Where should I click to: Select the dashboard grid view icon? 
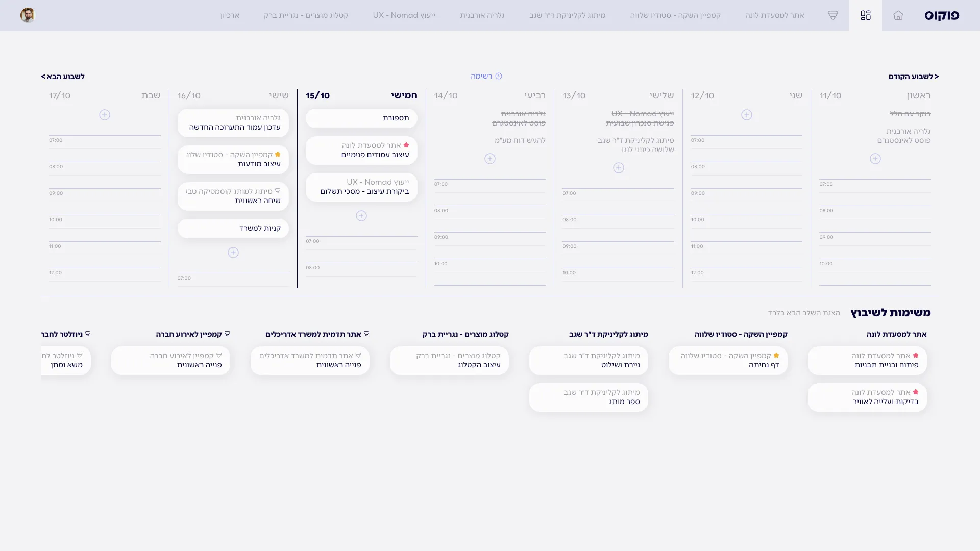click(866, 15)
